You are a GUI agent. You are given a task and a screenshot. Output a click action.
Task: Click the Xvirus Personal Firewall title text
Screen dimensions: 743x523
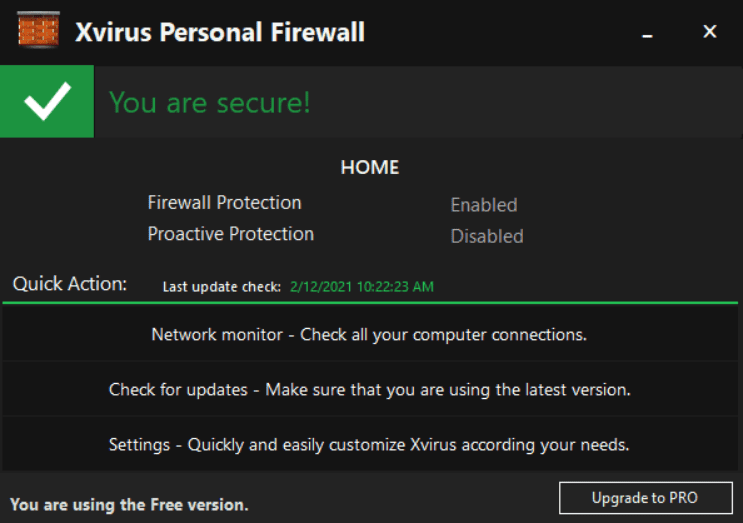[220, 32]
